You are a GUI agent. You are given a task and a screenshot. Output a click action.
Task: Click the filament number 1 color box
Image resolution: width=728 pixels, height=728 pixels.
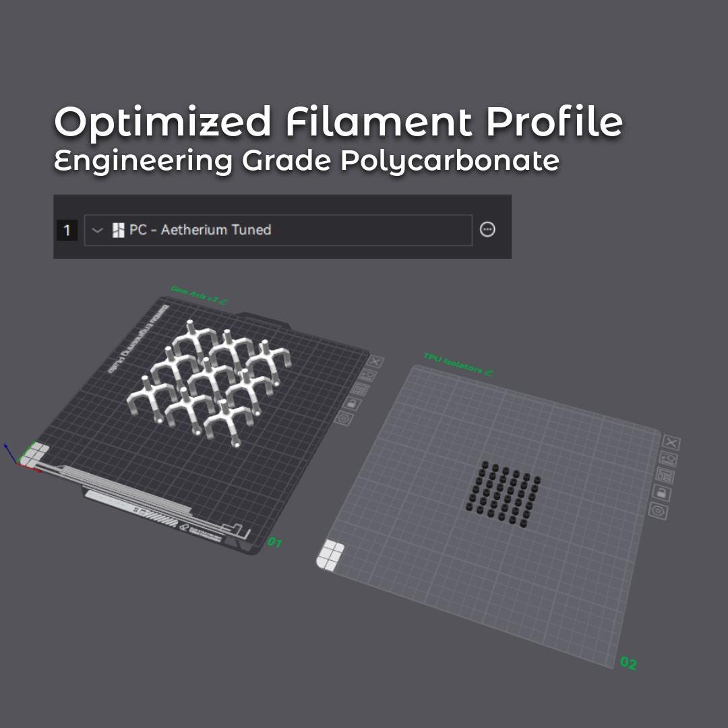point(67,230)
